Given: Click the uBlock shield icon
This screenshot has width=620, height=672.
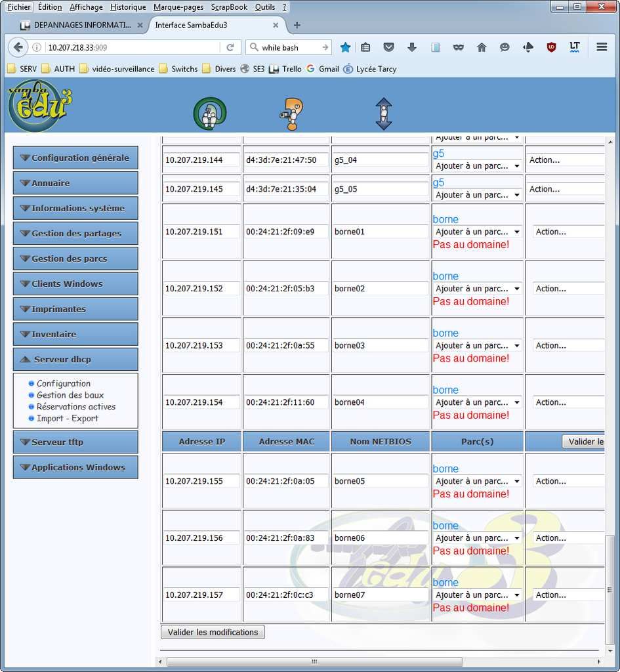Looking at the screenshot, I should pyautogui.click(x=552, y=47).
